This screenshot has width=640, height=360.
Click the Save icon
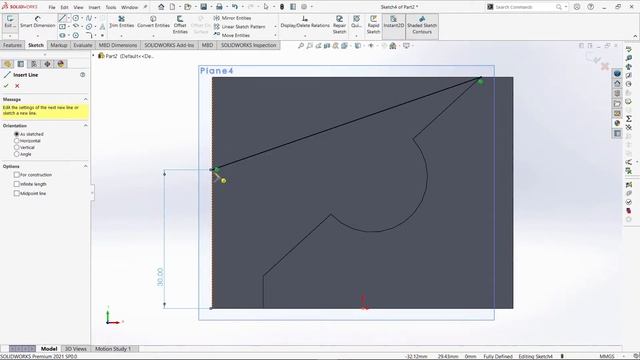tap(203, 7)
